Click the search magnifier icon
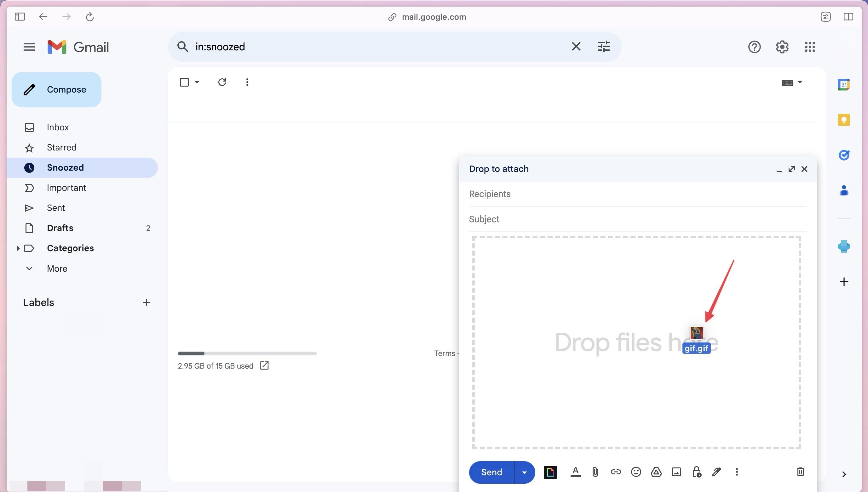Screen dimensions: 868x492 tap(183, 47)
